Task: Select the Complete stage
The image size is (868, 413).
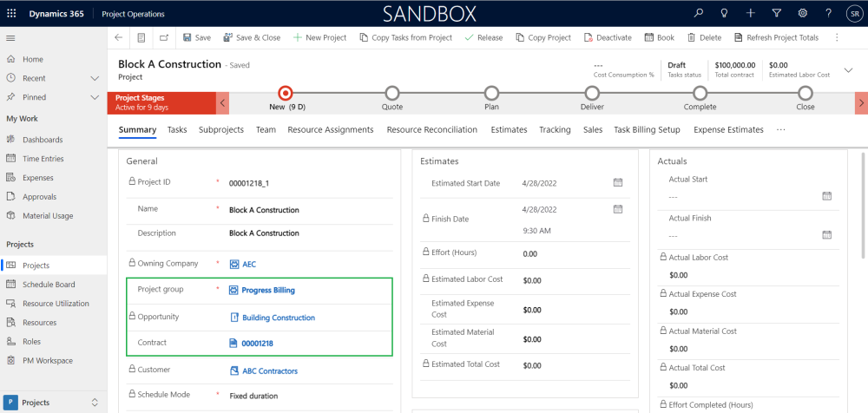Action: pyautogui.click(x=700, y=93)
